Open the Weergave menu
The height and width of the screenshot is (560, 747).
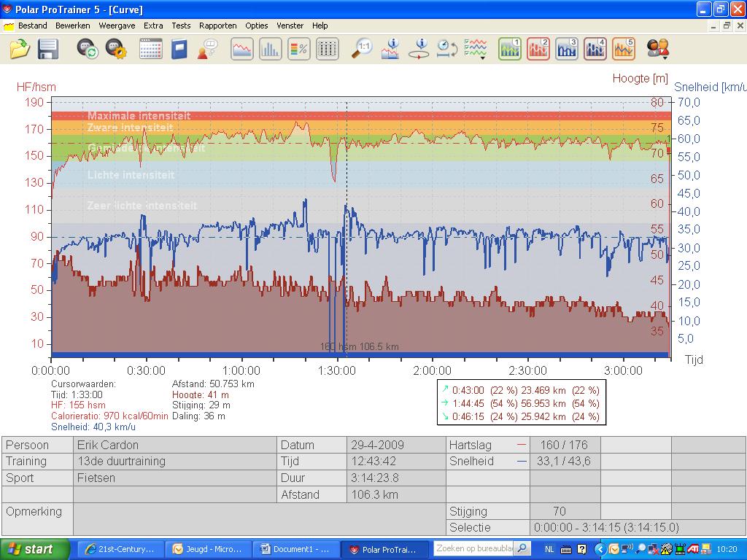[x=117, y=26]
